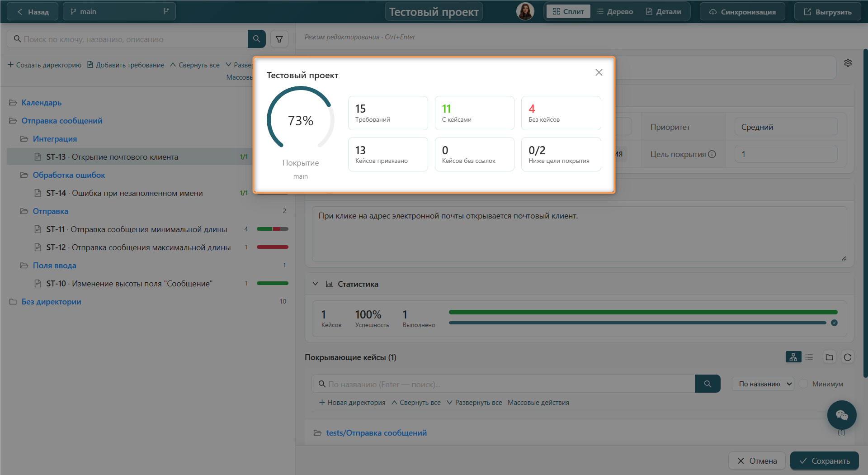This screenshot has height=475, width=868.
Task: Switch to the Дерево view tab
Action: (615, 12)
